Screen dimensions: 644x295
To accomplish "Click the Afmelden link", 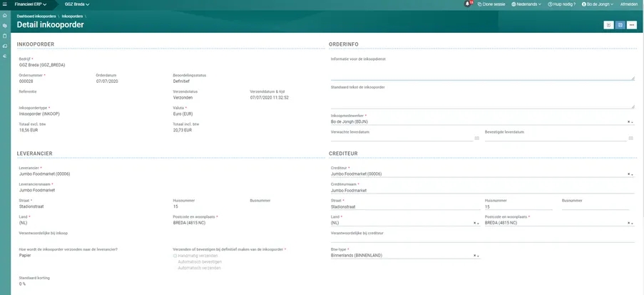I will (629, 4).
